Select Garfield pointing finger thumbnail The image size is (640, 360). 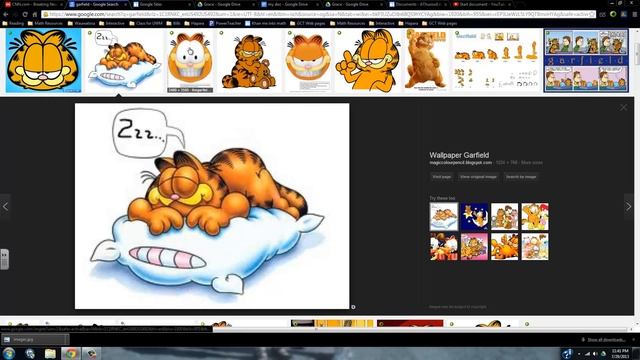tap(367, 60)
